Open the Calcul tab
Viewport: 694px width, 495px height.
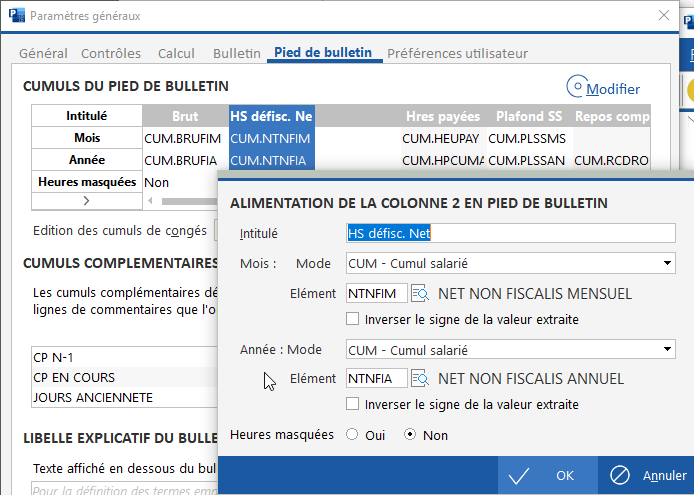(x=176, y=54)
